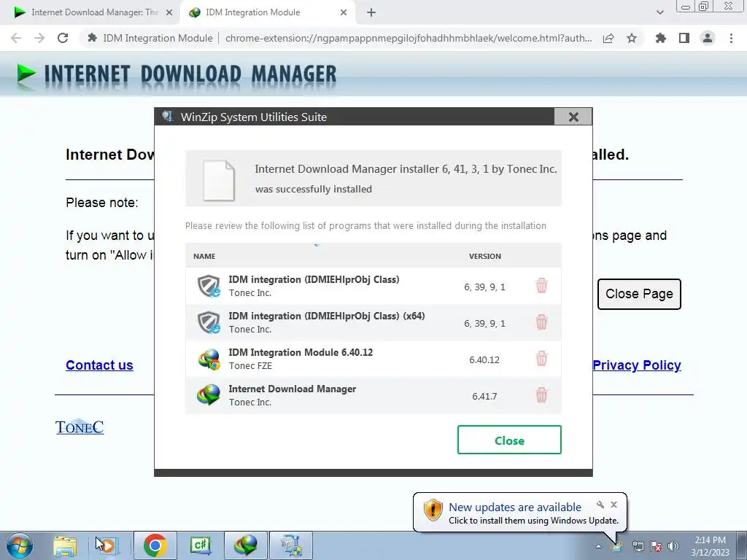The height and width of the screenshot is (560, 747).
Task: Toggle Chrome side panel
Action: 684,38
